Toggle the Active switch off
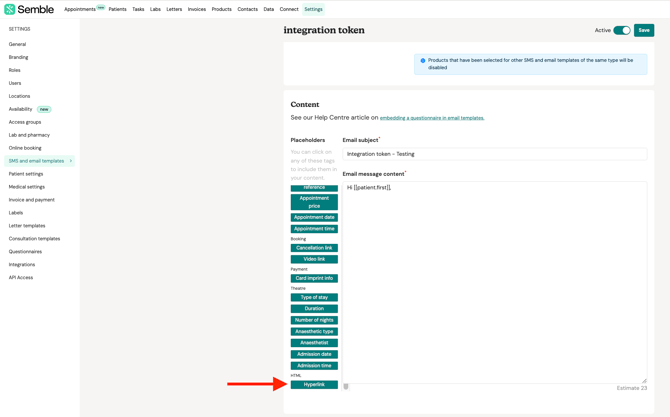 [622, 30]
